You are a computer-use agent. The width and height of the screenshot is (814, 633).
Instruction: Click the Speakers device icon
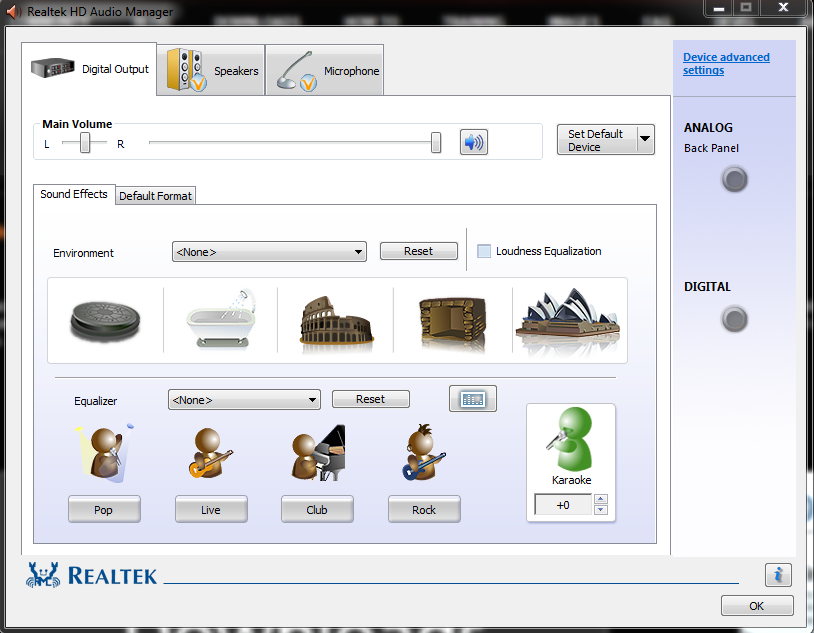click(186, 70)
